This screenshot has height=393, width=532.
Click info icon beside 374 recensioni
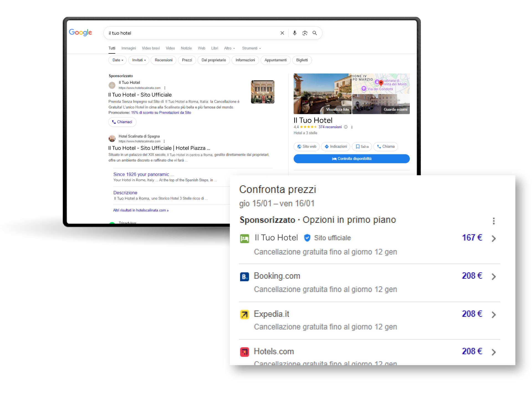346,127
